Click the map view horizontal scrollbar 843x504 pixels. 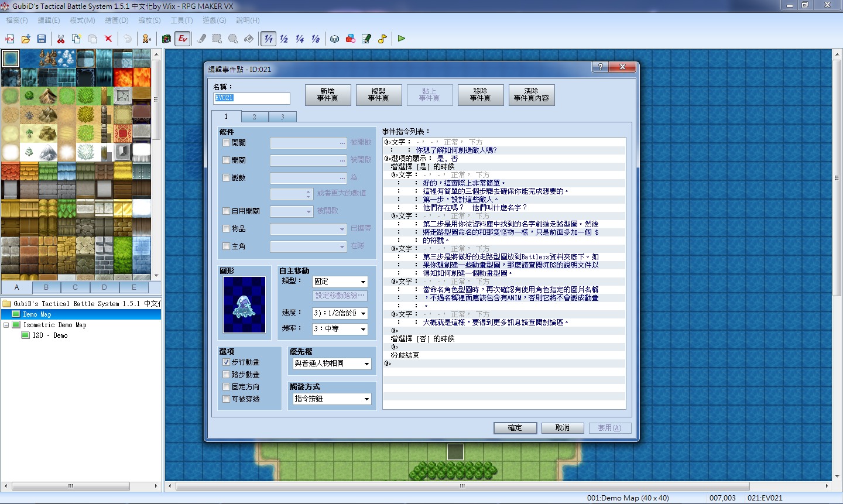click(462, 486)
